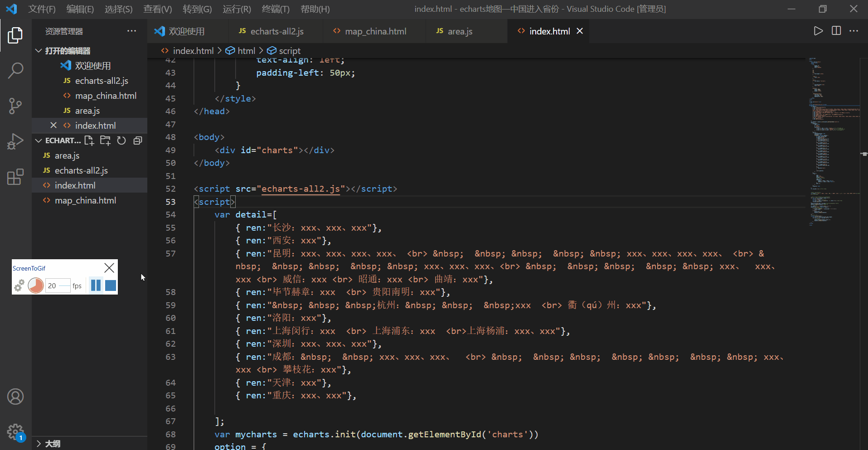Click line number 53 in gutter
This screenshot has height=450, width=868.
pos(170,202)
